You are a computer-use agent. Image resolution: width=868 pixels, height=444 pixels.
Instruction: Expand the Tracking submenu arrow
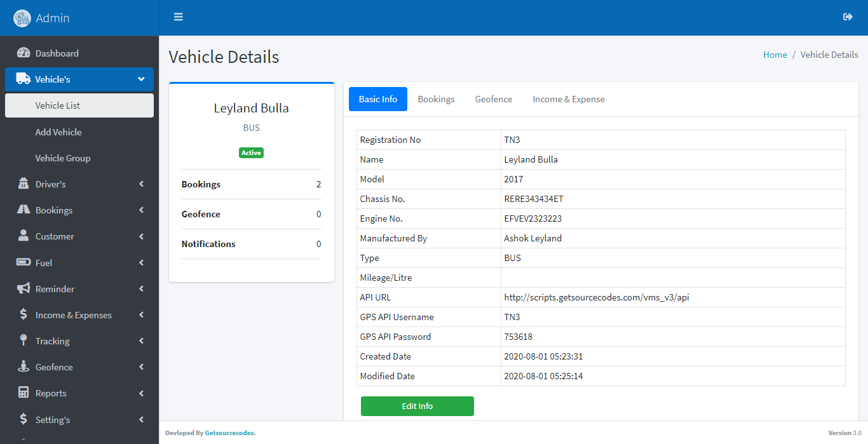tap(141, 341)
